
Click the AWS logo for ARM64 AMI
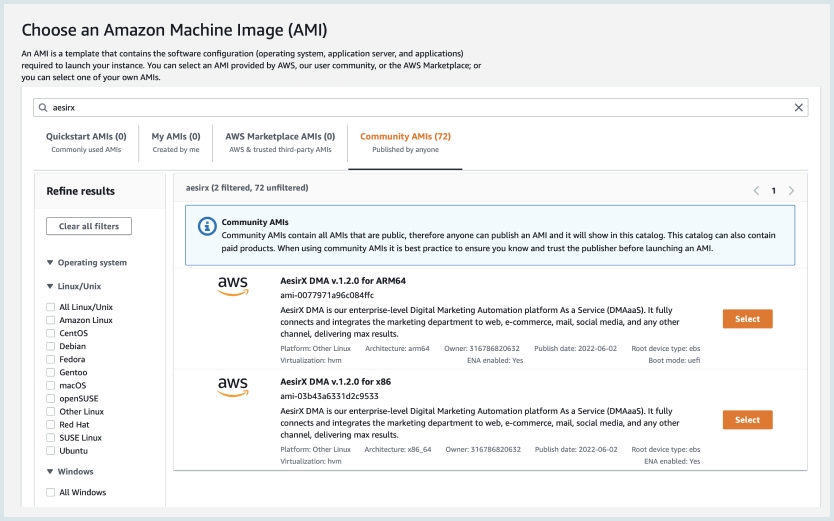(233, 285)
